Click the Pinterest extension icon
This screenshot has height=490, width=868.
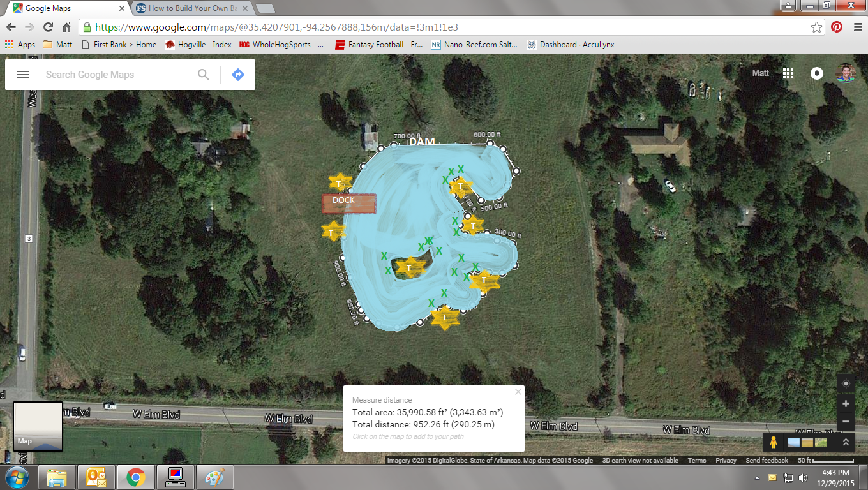coord(837,27)
